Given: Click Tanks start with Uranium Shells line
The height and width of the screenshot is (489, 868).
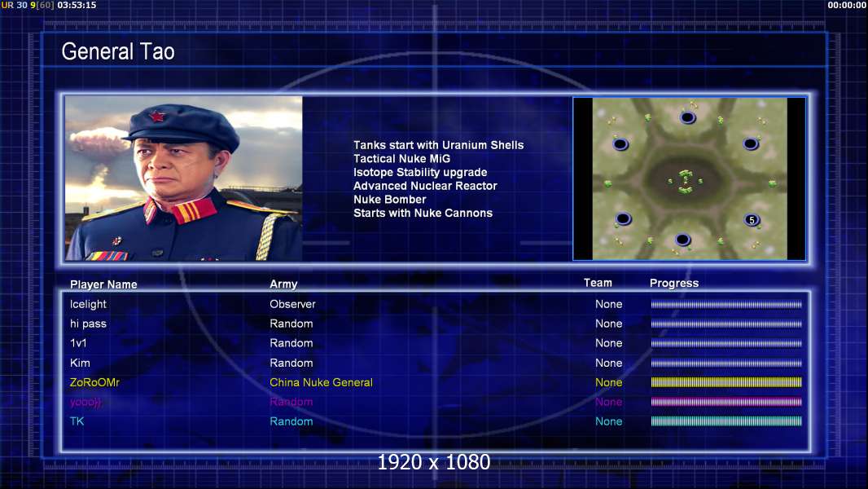Looking at the screenshot, I should point(438,145).
